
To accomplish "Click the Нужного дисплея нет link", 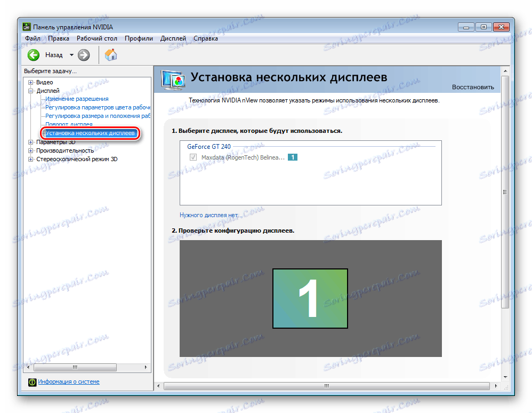I will point(211,215).
